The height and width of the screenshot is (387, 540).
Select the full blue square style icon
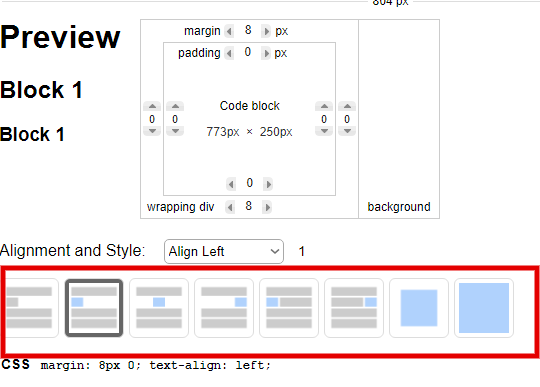[x=484, y=308]
